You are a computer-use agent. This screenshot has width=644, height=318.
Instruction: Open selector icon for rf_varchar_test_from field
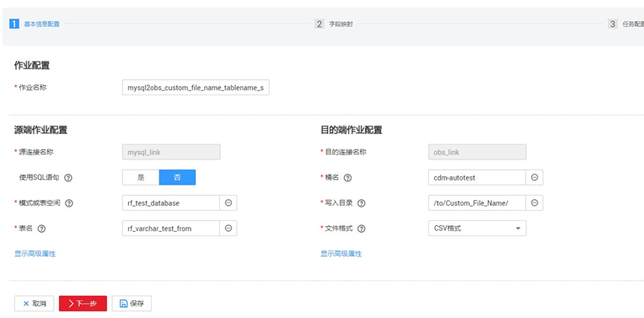pyautogui.click(x=228, y=229)
